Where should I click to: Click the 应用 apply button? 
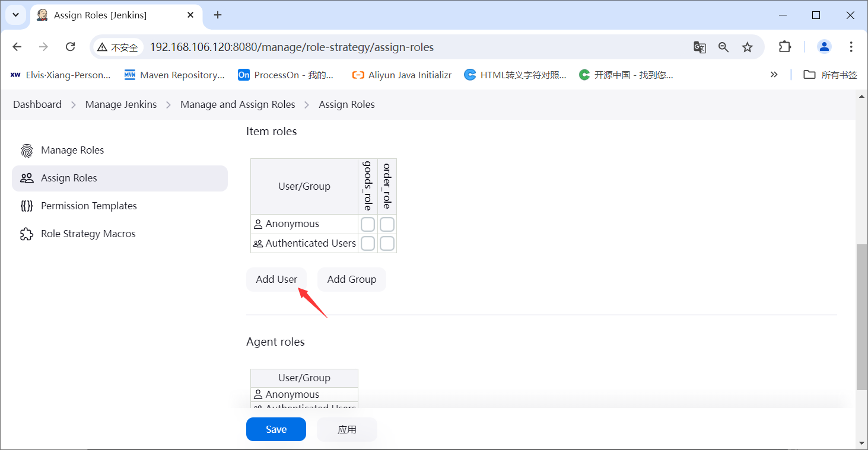point(347,429)
